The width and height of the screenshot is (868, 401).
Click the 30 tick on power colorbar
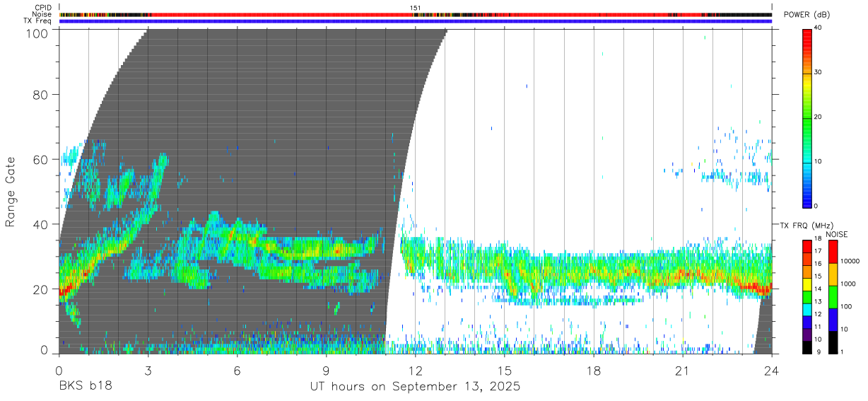tap(819, 73)
